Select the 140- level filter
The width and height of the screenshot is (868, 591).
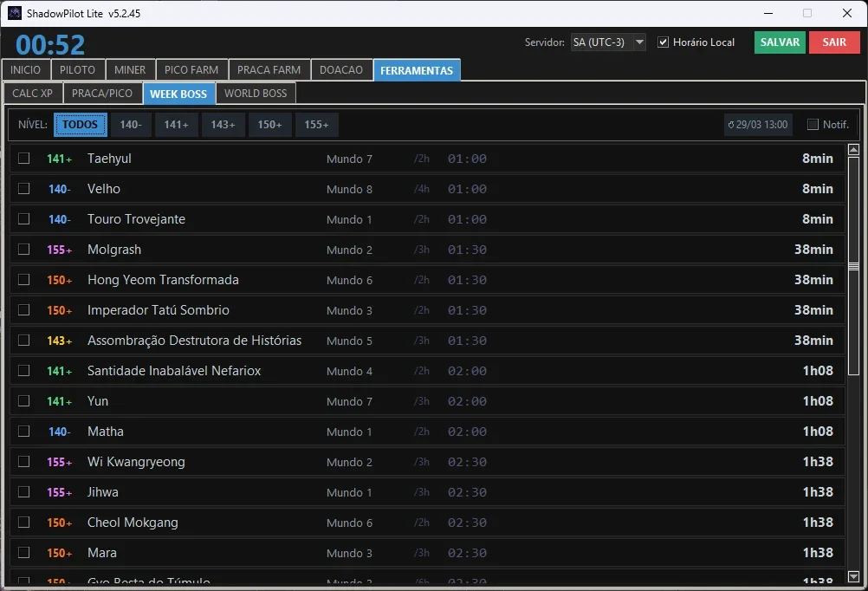coord(131,125)
